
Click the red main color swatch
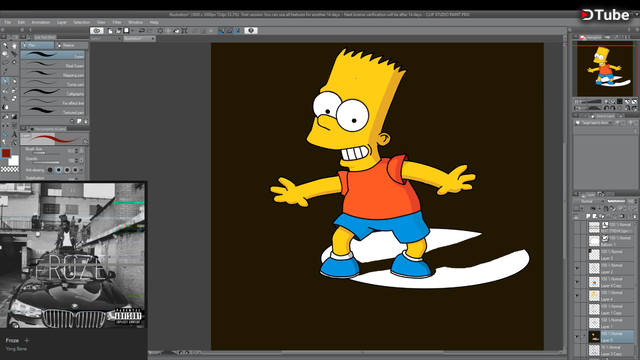tap(6, 153)
